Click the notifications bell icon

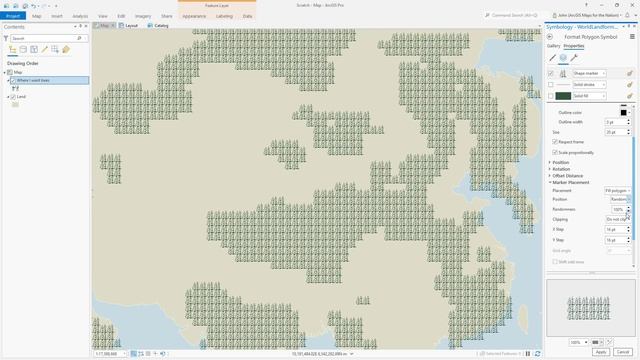627,16
